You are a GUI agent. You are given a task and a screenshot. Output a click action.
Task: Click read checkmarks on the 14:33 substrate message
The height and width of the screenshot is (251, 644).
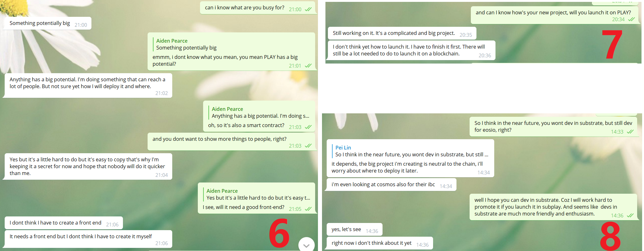click(x=630, y=132)
